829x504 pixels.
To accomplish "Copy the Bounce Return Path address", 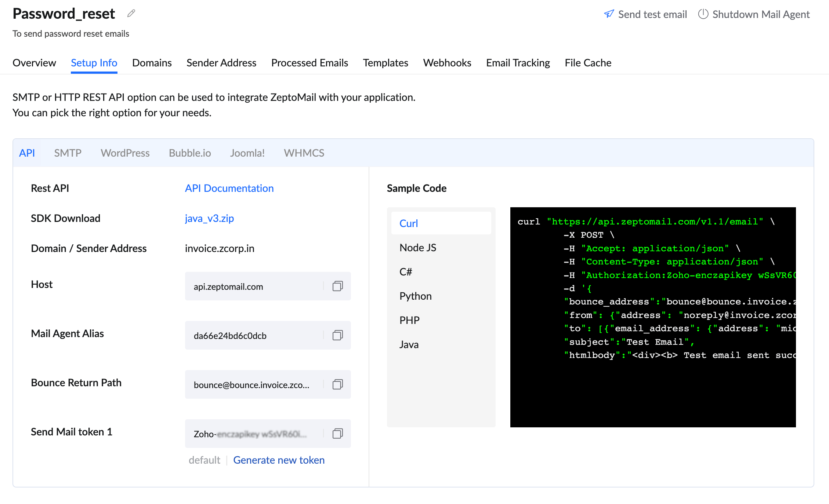I will 337,384.
